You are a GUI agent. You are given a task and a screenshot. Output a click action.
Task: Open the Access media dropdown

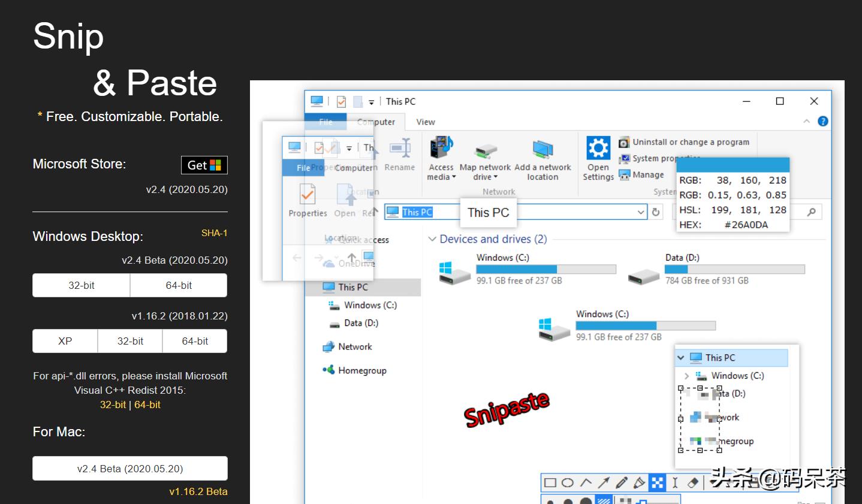pos(441,172)
